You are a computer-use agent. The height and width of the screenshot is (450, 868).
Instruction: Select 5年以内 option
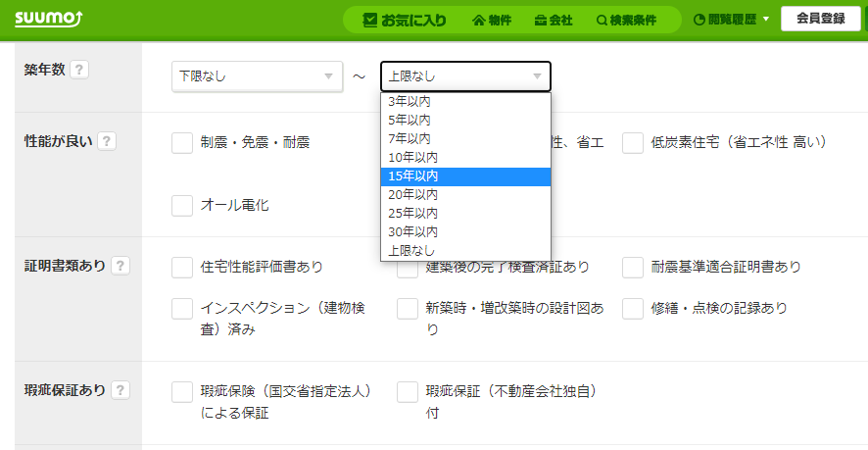click(465, 120)
